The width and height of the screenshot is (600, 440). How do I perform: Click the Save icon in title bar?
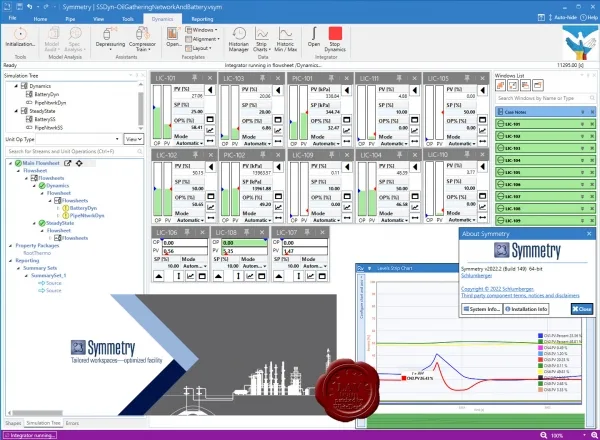point(20,7)
